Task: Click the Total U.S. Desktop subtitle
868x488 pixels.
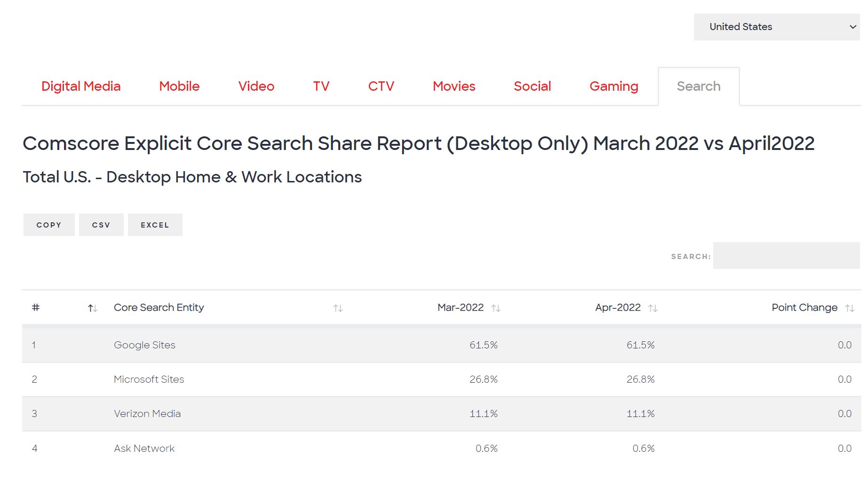Action: click(x=192, y=177)
